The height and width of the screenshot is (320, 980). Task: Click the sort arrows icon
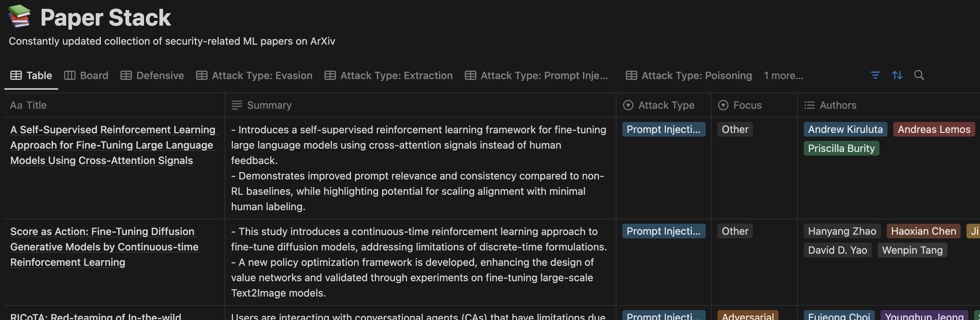click(897, 75)
